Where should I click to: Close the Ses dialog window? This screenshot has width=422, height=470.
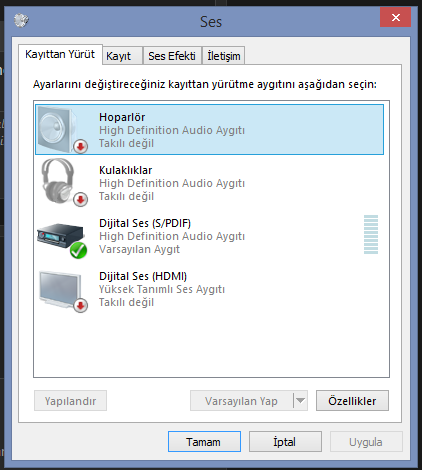(395, 17)
